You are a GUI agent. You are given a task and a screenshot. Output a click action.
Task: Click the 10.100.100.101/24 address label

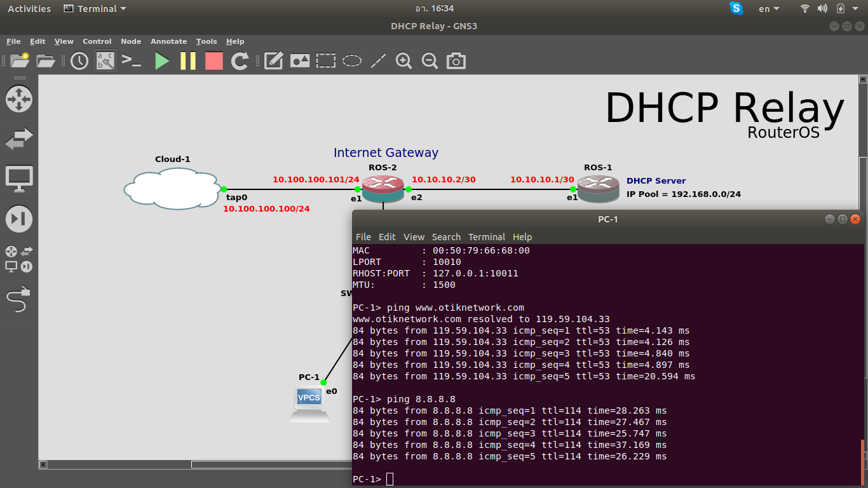click(316, 179)
